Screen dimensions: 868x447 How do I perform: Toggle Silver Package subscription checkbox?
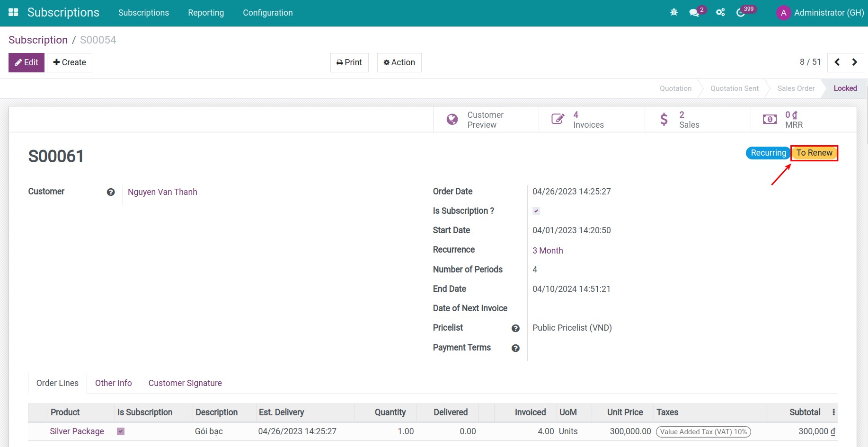(x=121, y=431)
